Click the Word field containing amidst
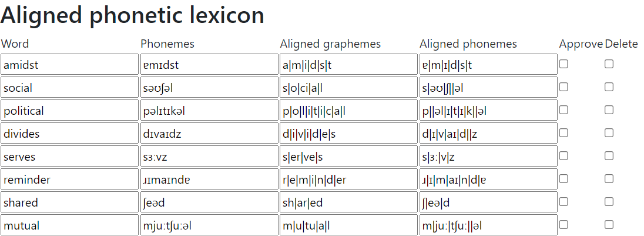644x236 pixels. click(69, 65)
